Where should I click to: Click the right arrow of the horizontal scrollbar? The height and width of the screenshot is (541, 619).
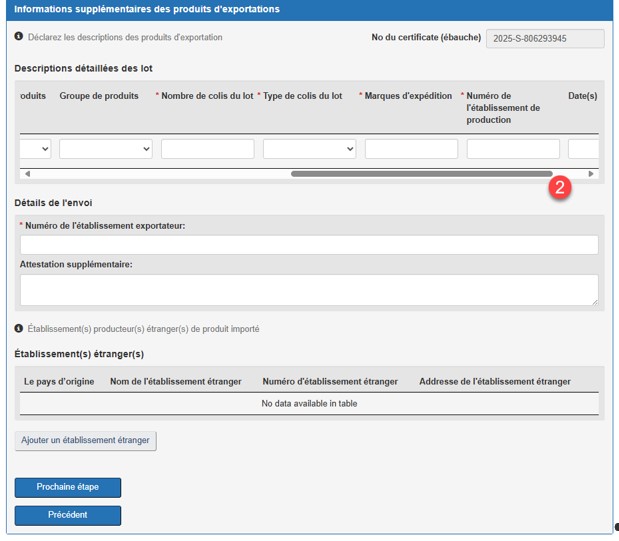click(x=591, y=174)
